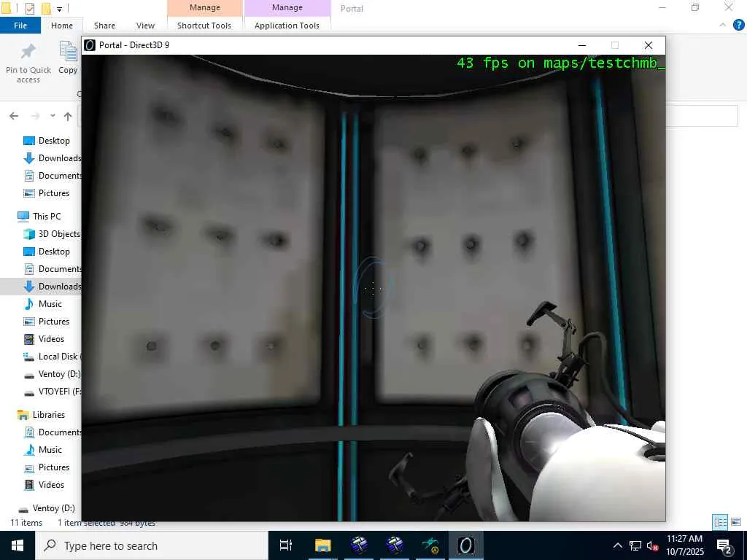The image size is (747, 560).
Task: Minimize the Portal Direct3D window
Action: (581, 45)
